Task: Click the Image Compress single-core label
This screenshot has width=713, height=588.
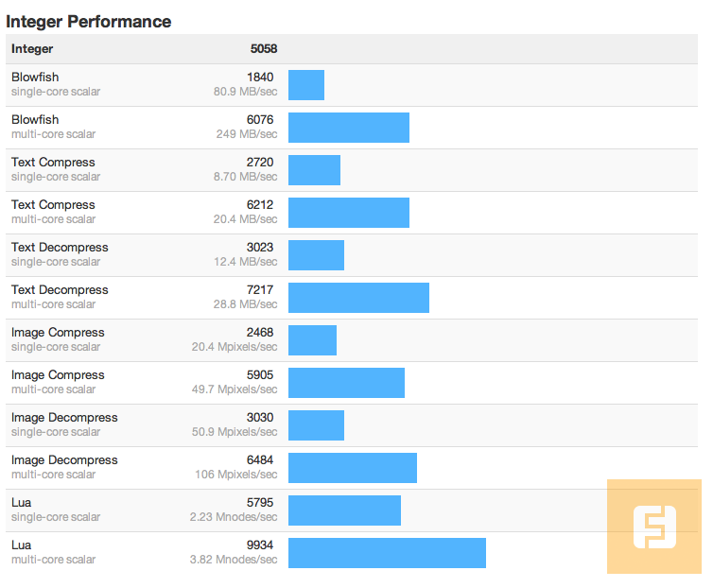Action: pyautogui.click(x=58, y=333)
